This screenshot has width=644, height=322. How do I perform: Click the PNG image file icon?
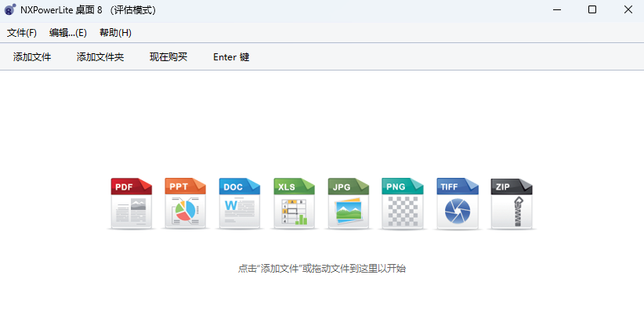point(403,203)
